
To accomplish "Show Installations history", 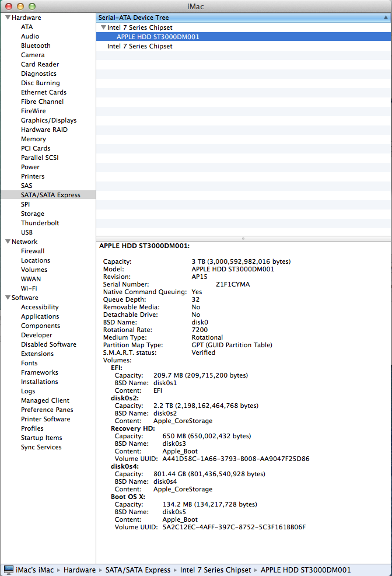I will (40, 382).
